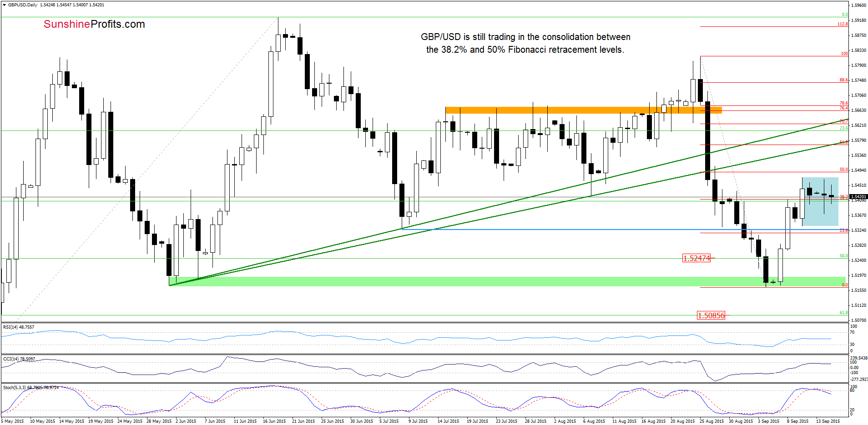
Task: Click the 1.51970 price axis label
Action: 858,275
